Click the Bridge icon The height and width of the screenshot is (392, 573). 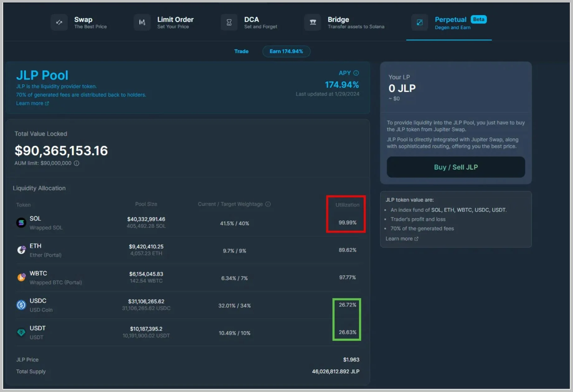click(x=313, y=22)
